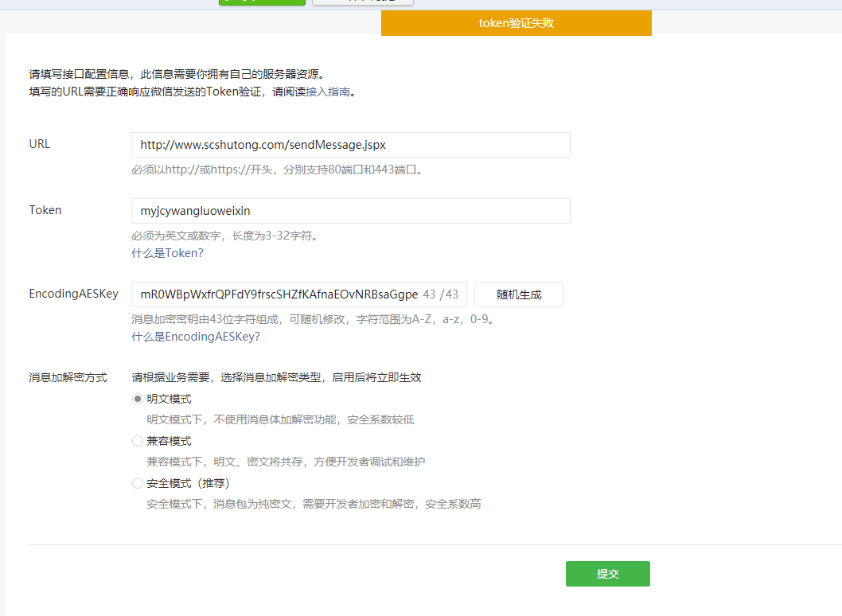
Task: Click the URL input field
Action: click(x=350, y=145)
